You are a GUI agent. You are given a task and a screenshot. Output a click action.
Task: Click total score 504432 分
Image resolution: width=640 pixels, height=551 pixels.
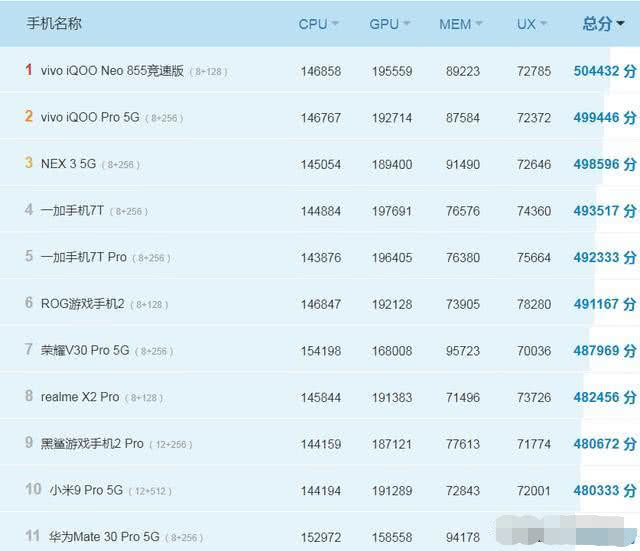(605, 71)
